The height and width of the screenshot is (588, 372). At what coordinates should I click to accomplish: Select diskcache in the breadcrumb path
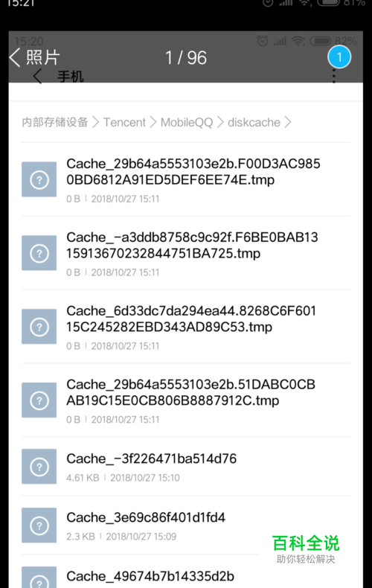coord(254,122)
